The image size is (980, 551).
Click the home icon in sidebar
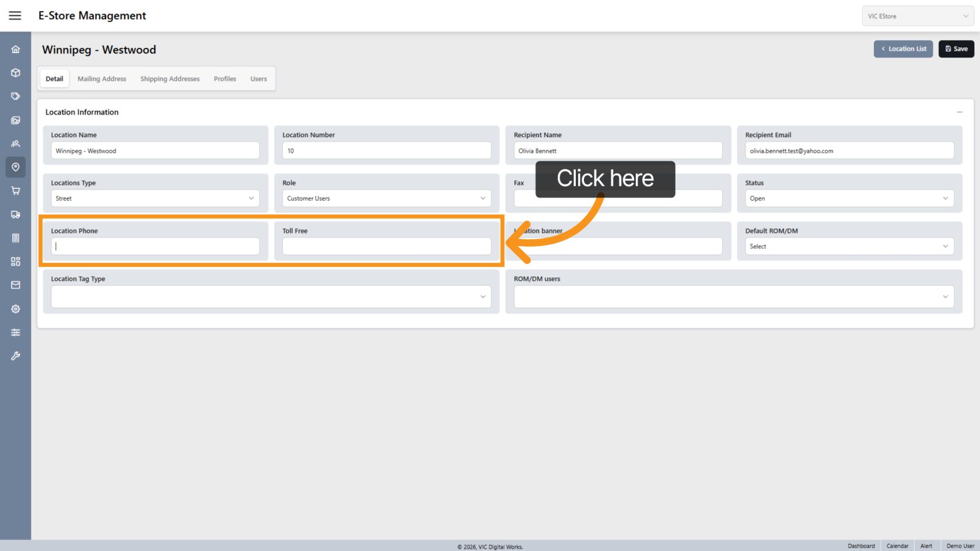16,50
